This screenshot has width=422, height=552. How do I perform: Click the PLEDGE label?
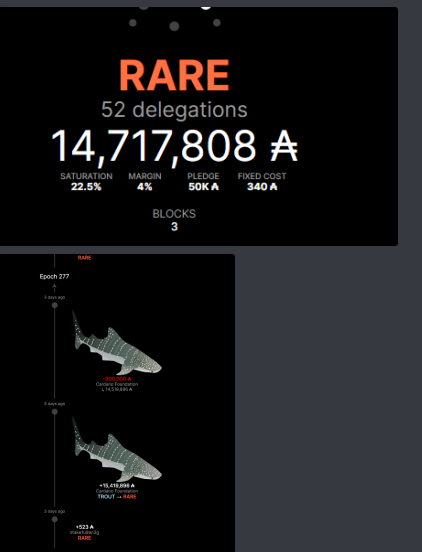203,176
